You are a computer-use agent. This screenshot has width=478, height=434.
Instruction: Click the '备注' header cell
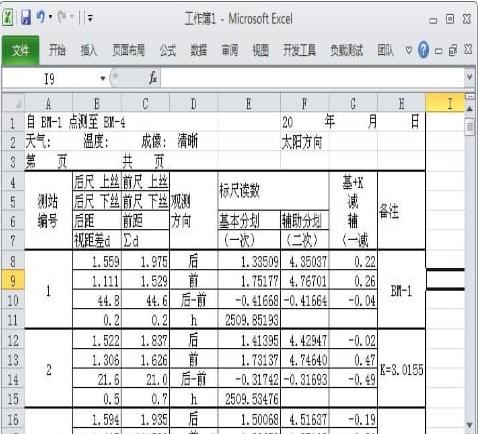pyautogui.click(x=401, y=210)
